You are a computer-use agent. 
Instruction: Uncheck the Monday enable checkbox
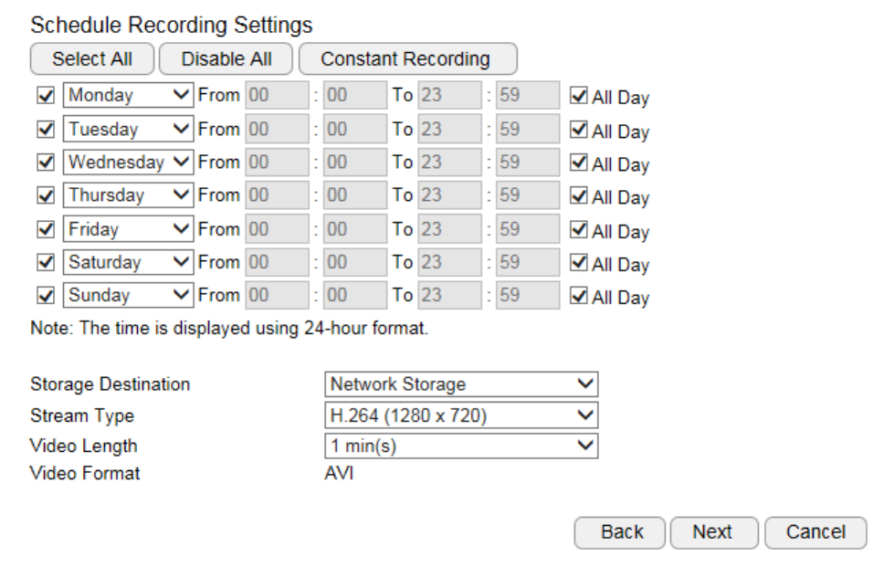(x=45, y=96)
